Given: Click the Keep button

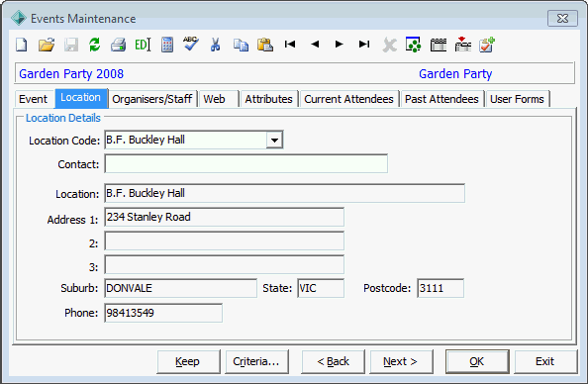Looking at the screenshot, I should click(188, 361).
